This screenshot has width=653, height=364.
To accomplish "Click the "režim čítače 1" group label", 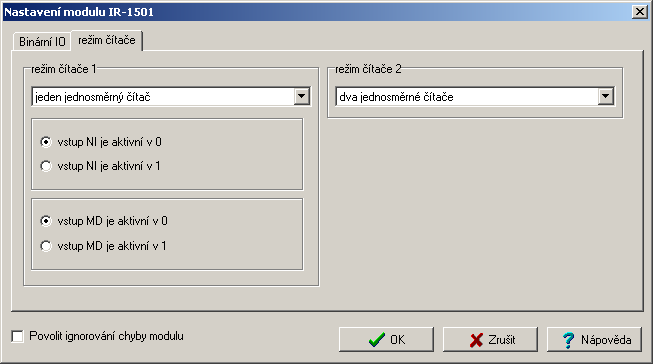I will tap(64, 69).
